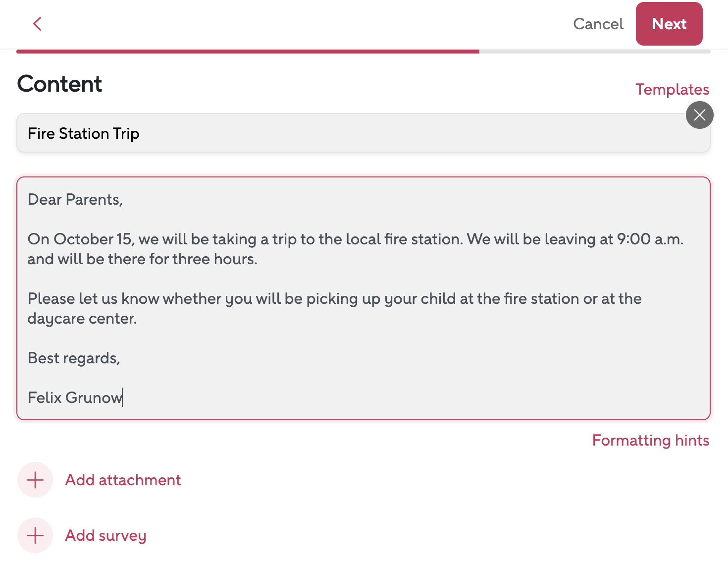
Task: Show the Formatting hints
Action: click(650, 440)
